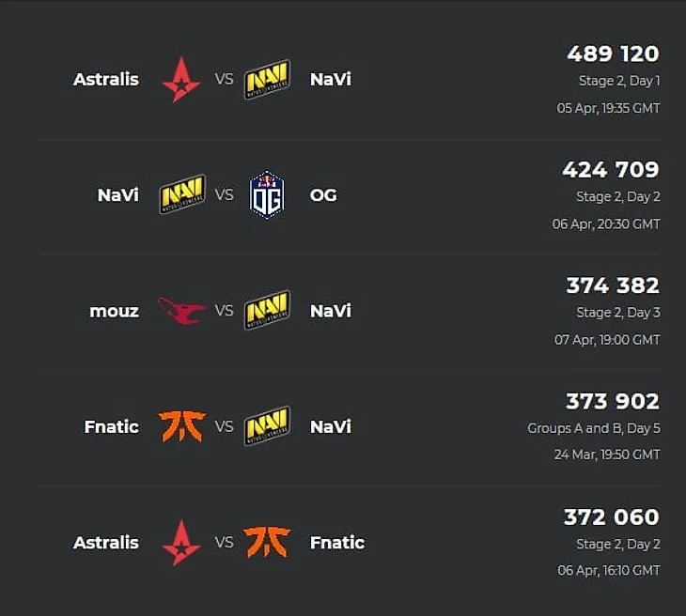Click NaVi logo in mouz vs NaVi match
Viewport: 686px width, 616px height.
[x=267, y=311]
